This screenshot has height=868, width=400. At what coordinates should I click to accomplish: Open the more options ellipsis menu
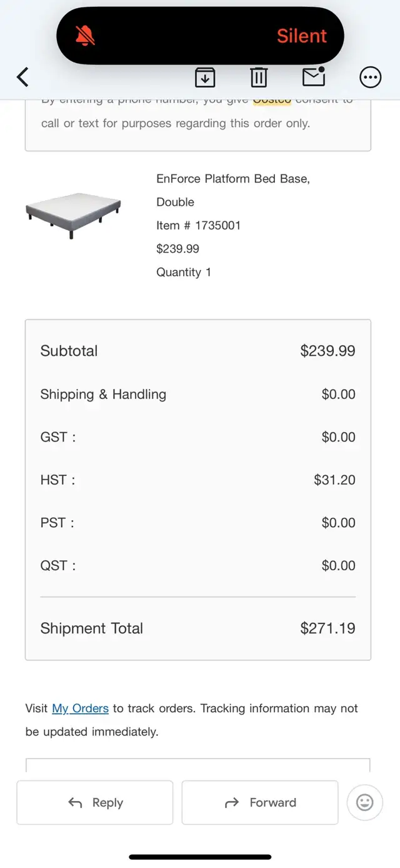click(371, 77)
